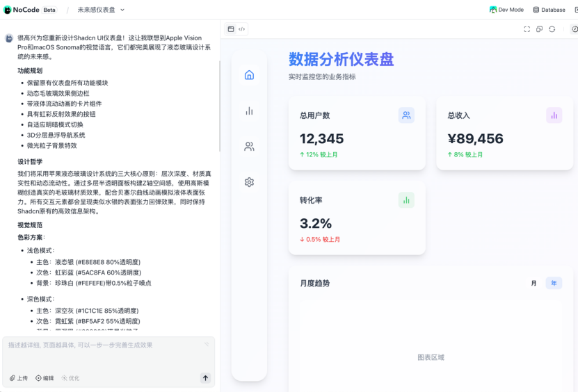Image resolution: width=578 pixels, height=392 pixels.
Task: Select the home icon in dashboard sidebar
Action: pyautogui.click(x=249, y=75)
